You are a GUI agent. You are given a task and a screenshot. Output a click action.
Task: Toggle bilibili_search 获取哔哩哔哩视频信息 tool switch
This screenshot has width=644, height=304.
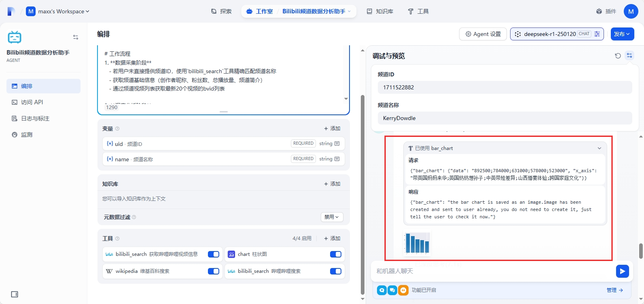tap(214, 254)
